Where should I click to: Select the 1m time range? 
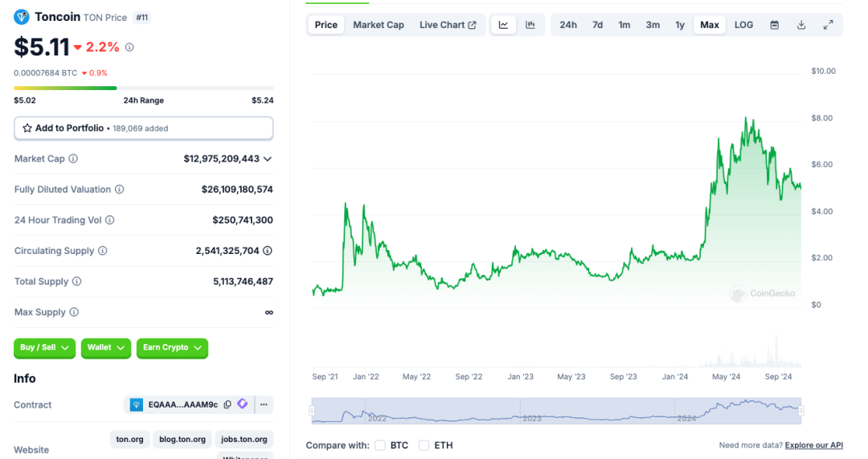pyautogui.click(x=624, y=25)
